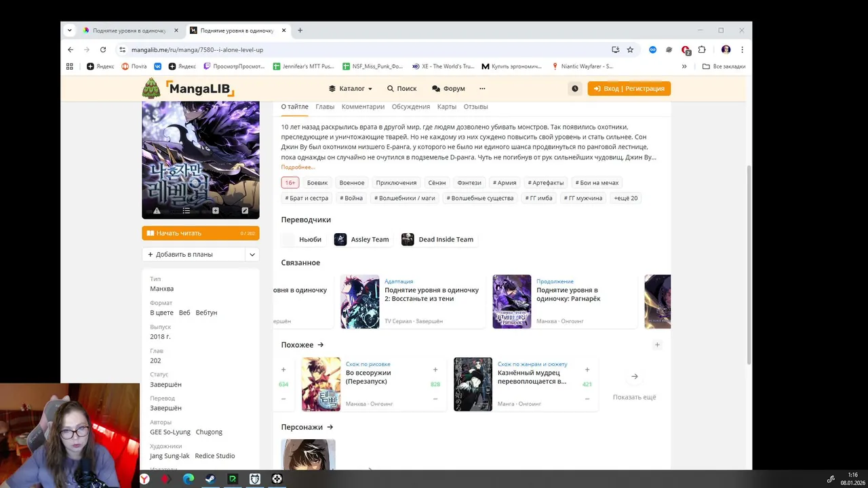Click the plus-square icon on cover
This screenshot has width=868, height=488.
point(216,211)
